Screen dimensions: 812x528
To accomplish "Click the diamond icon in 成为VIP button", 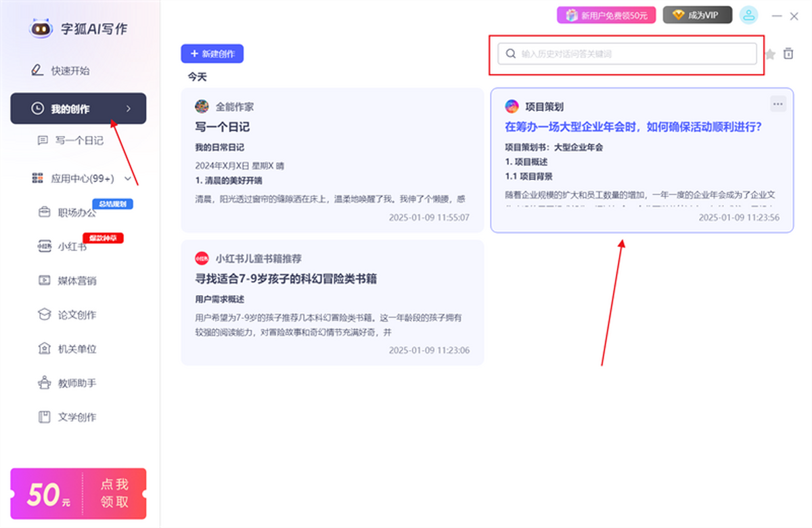I will pyautogui.click(x=678, y=15).
